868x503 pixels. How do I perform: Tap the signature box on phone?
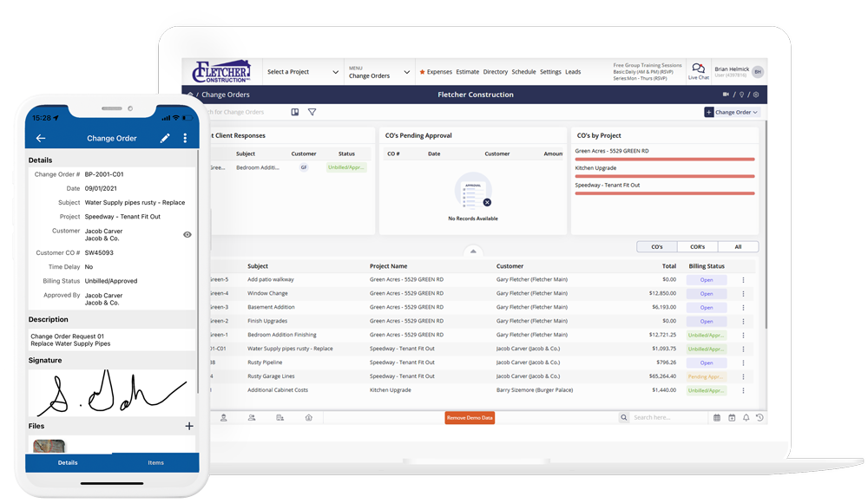[112, 393]
